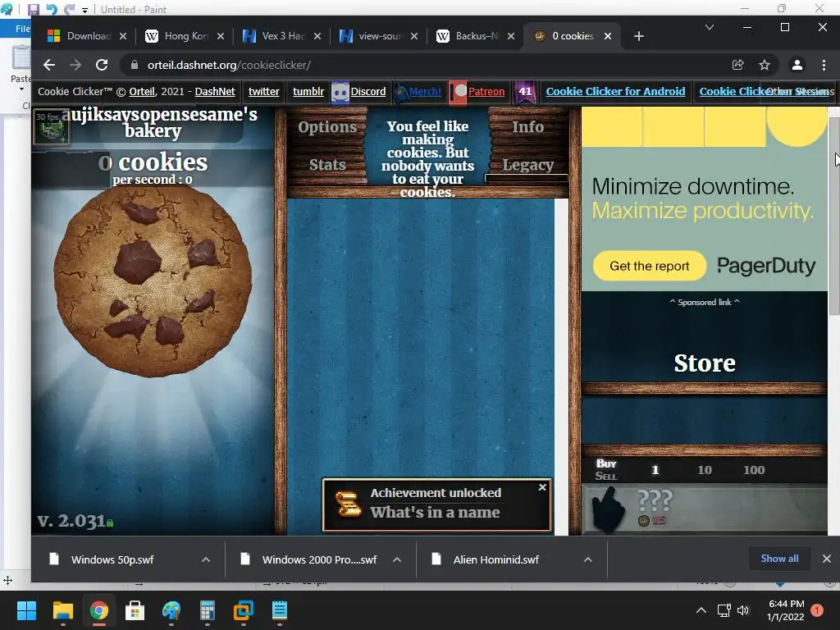This screenshot has width=840, height=630.
Task: Open a new Chrome tab
Action: click(638, 36)
